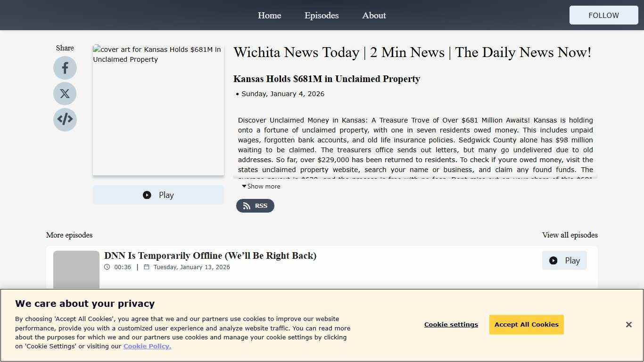Viewport: 644px width, 362px height.
Task: Expand the Show more description
Action: [261, 186]
